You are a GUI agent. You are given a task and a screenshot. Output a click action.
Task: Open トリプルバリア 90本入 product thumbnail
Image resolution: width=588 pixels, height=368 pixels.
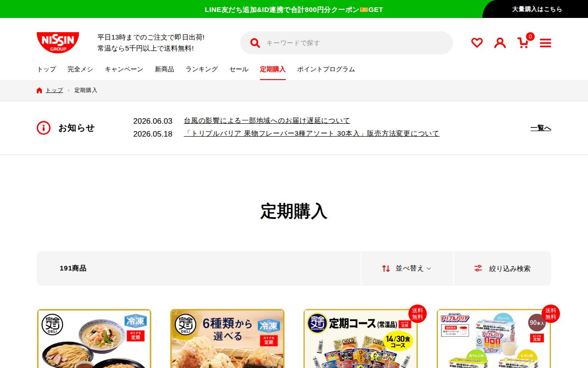click(494, 339)
